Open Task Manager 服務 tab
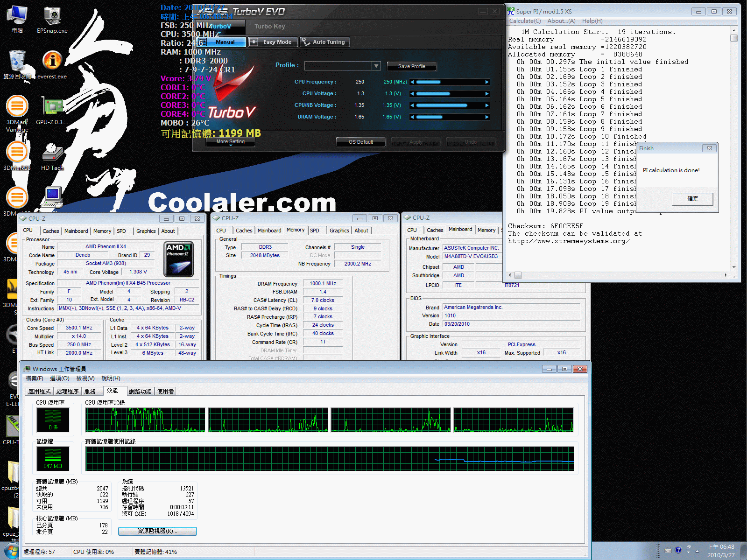Screen dimensions: 747x560 [x=90, y=392]
